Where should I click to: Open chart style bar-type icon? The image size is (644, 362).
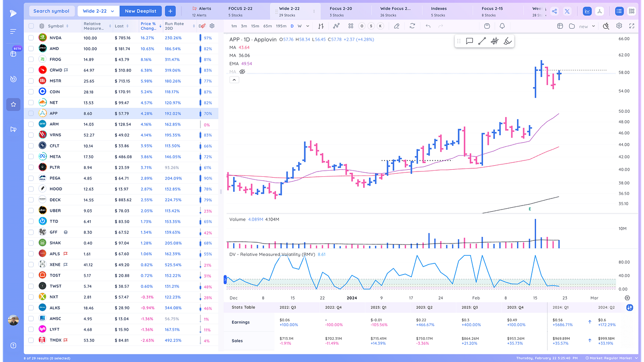pos(321,26)
